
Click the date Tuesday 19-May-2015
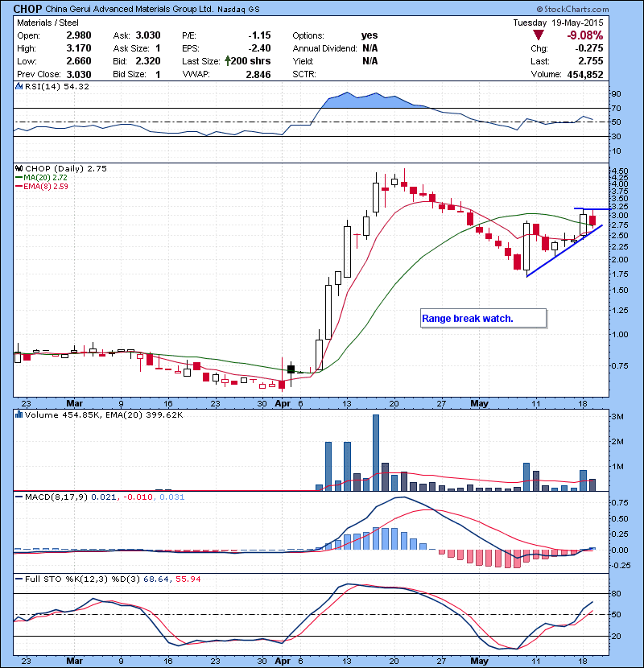tap(558, 23)
